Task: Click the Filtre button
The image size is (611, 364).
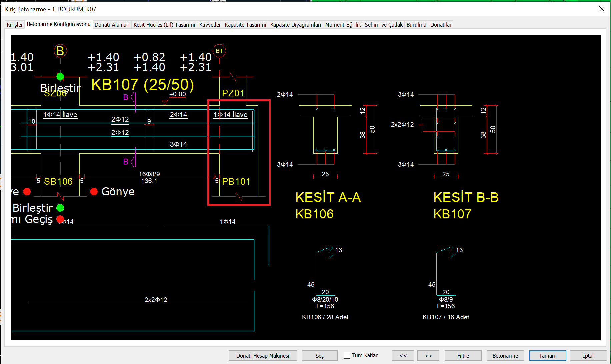Action: [463, 356]
